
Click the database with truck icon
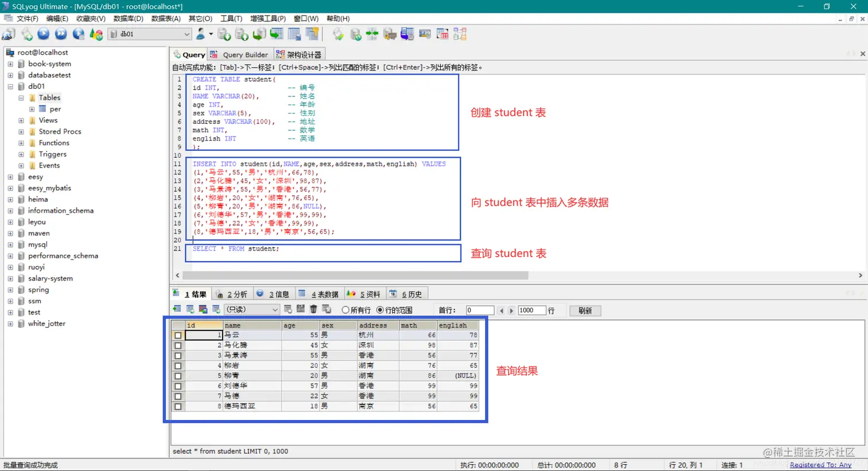390,34
